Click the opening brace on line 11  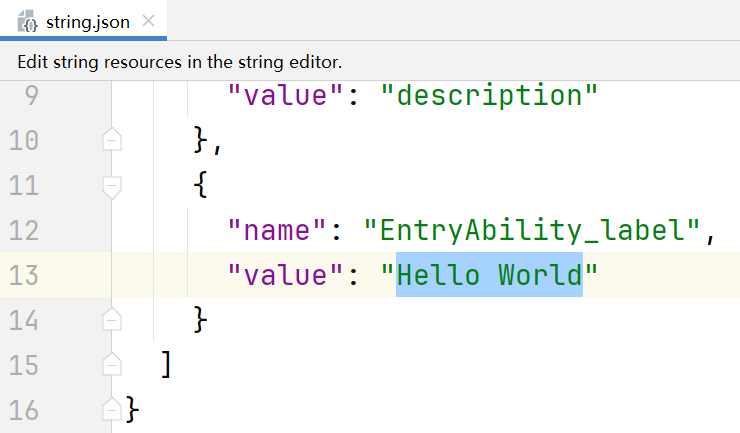coord(200,184)
